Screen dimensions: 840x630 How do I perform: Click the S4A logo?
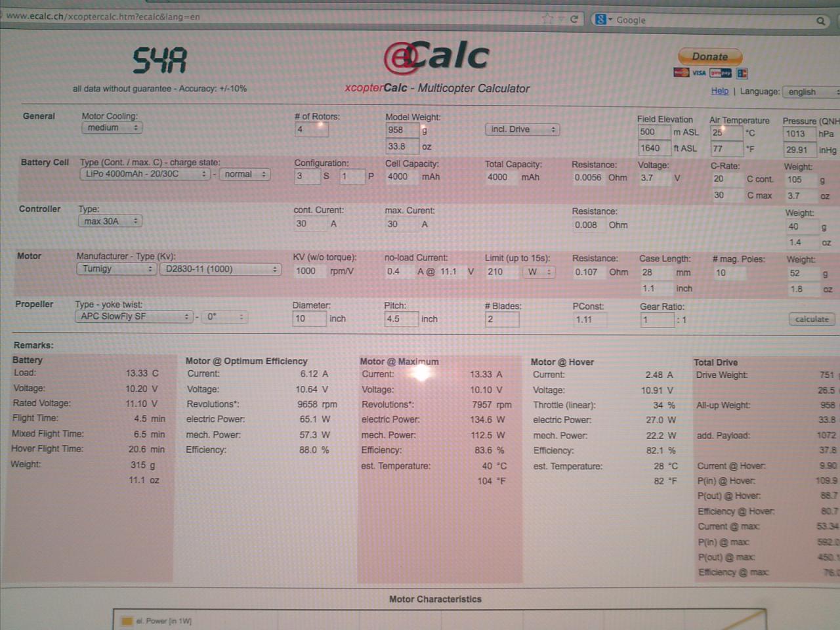click(x=160, y=61)
